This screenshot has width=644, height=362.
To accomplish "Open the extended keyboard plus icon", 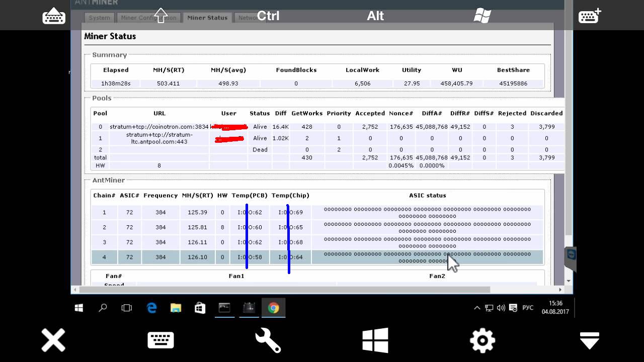I will [x=590, y=16].
